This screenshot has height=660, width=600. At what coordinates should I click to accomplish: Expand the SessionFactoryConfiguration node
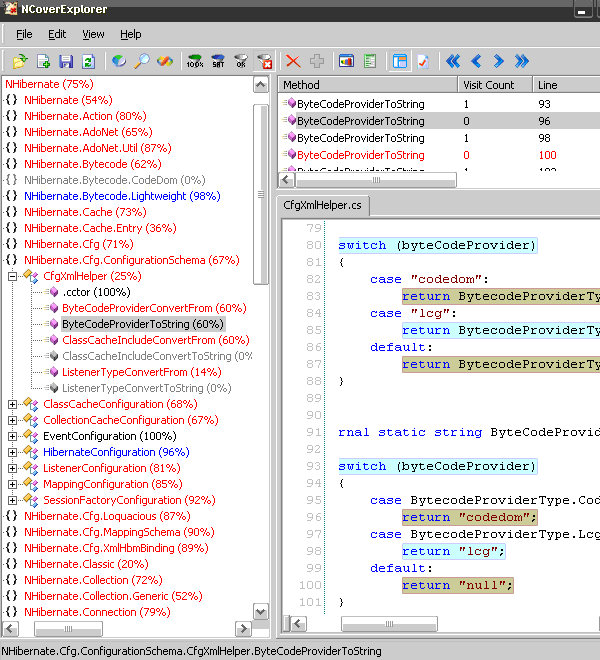12,500
